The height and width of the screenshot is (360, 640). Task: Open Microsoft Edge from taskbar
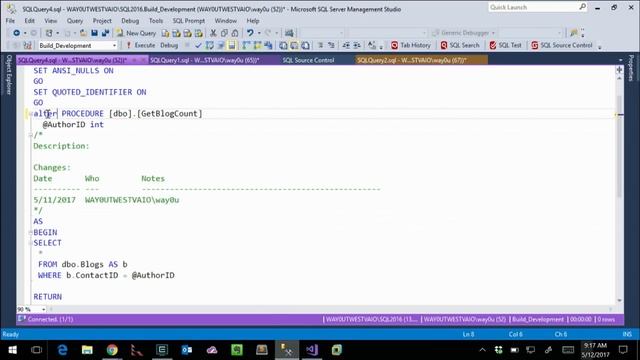[62, 350]
